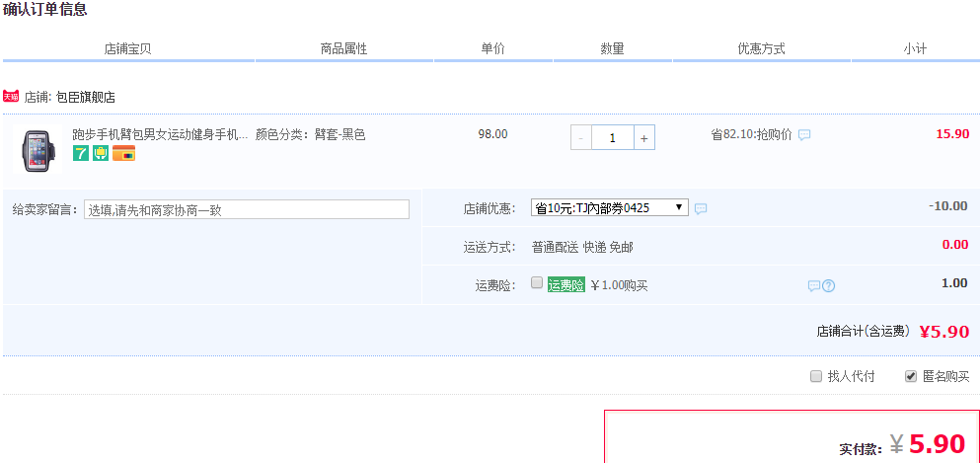This screenshot has height=463, width=980.
Task: Click the 店铺宝贝 column header
Action: click(127, 48)
